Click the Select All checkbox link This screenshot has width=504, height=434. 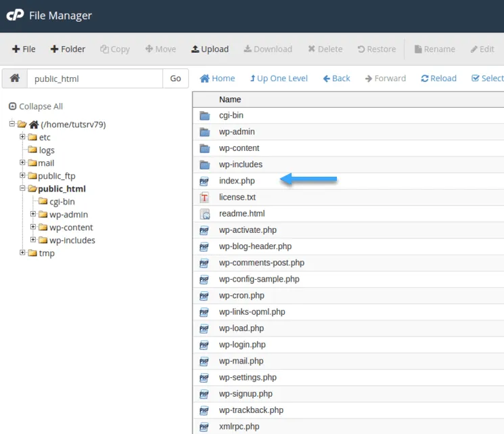point(487,78)
